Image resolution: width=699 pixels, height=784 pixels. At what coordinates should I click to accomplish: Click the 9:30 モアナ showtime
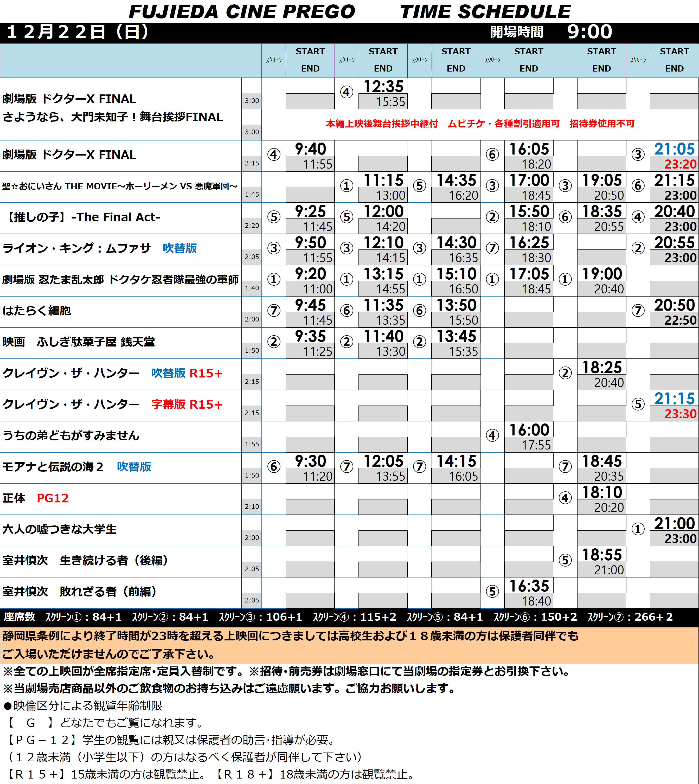[310, 461]
